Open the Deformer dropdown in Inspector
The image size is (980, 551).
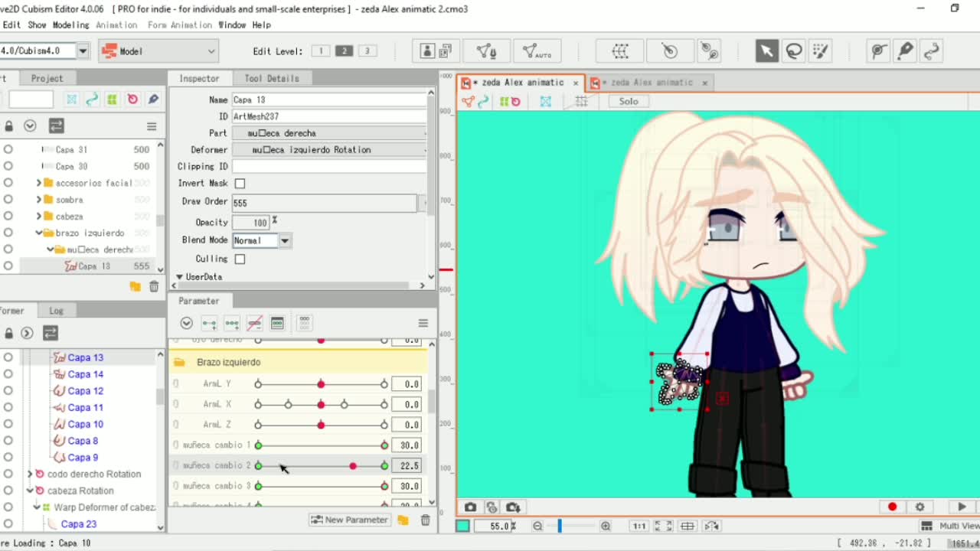[329, 150]
